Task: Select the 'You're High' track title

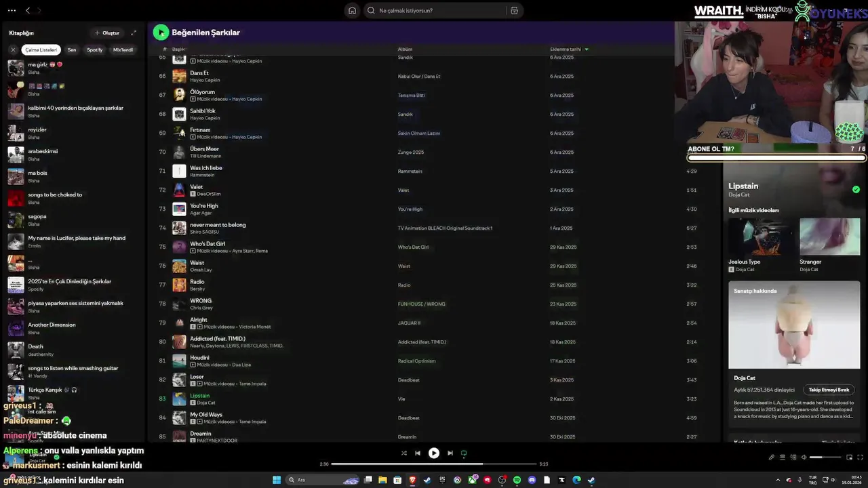Action: pyautogui.click(x=204, y=205)
